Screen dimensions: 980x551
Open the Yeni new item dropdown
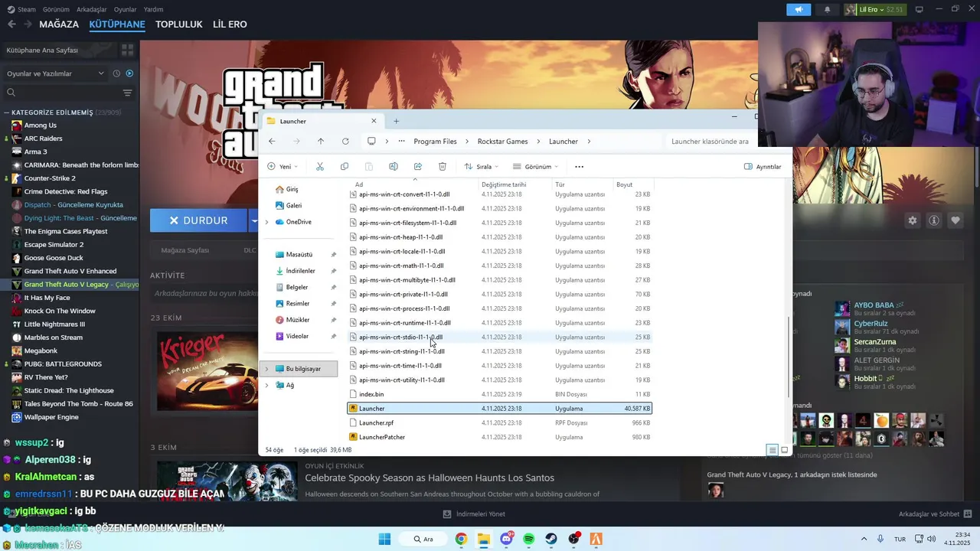[283, 166]
